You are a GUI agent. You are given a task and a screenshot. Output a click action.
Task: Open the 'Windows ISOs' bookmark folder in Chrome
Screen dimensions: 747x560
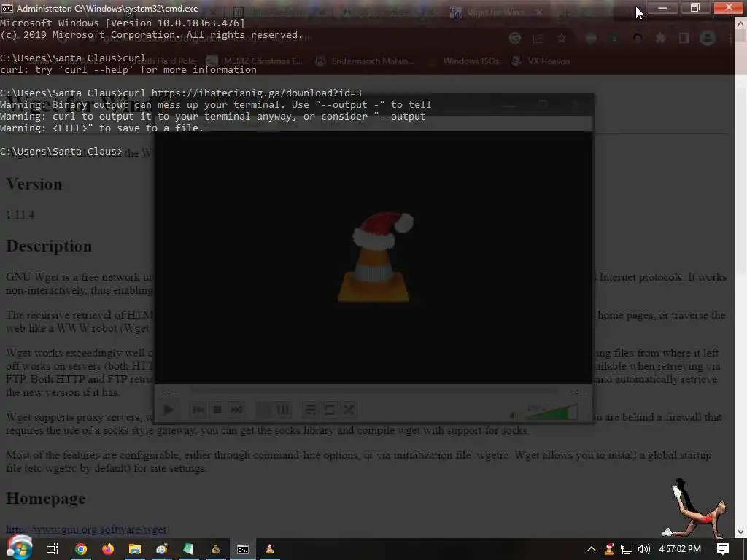(465, 61)
